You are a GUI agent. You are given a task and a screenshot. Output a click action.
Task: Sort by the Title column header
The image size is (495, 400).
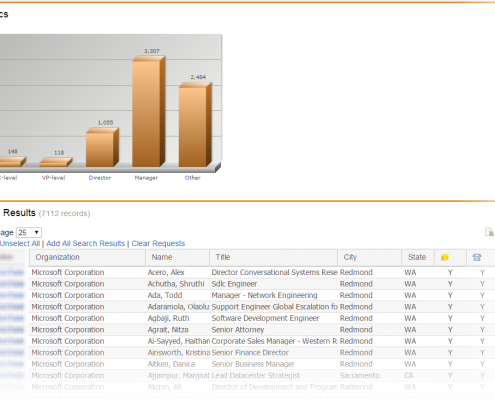tap(273, 257)
